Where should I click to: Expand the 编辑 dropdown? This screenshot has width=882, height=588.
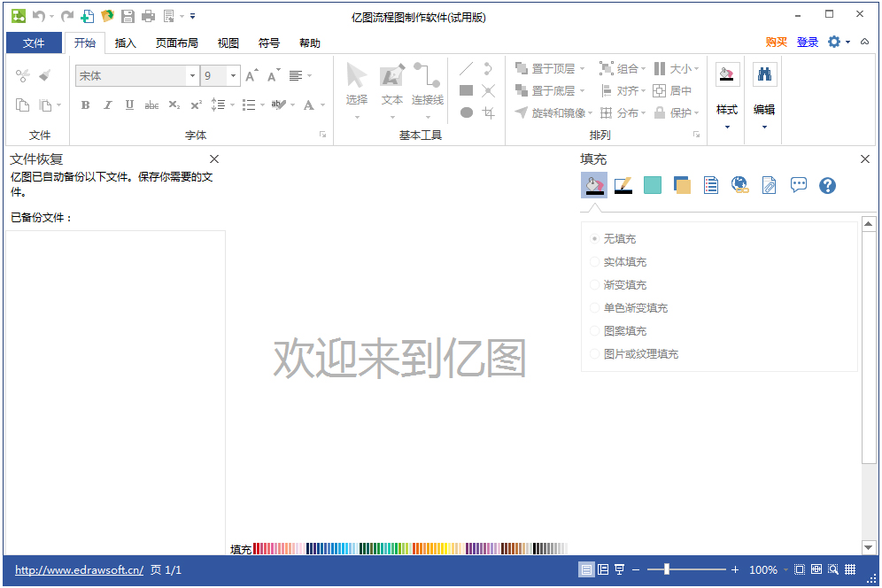(x=764, y=128)
